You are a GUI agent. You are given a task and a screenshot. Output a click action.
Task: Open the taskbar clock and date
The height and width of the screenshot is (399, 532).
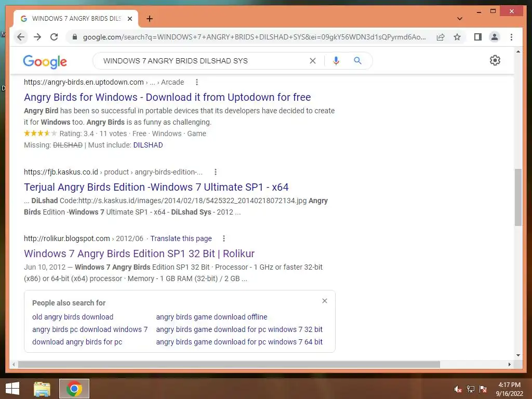point(509,389)
